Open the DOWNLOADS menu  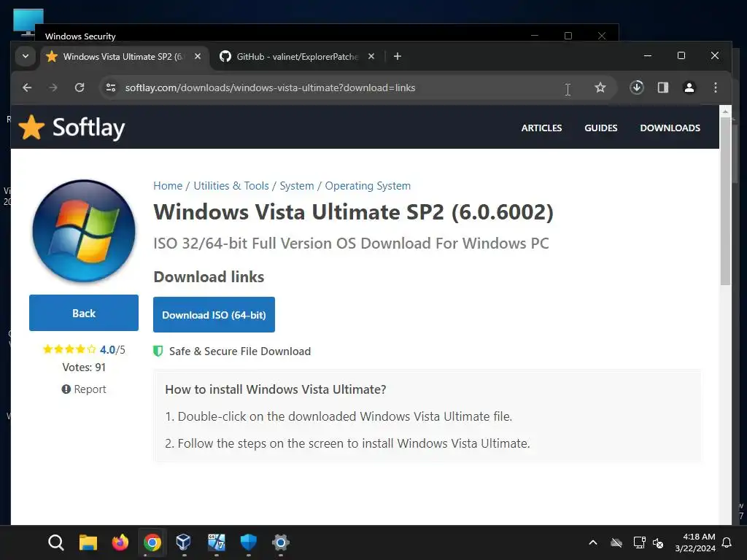click(670, 128)
